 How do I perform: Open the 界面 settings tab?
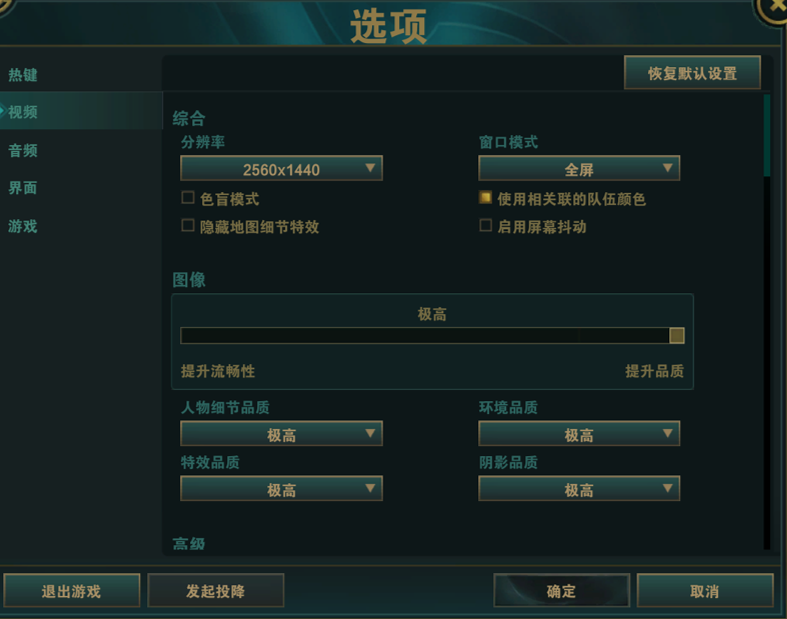point(24,188)
